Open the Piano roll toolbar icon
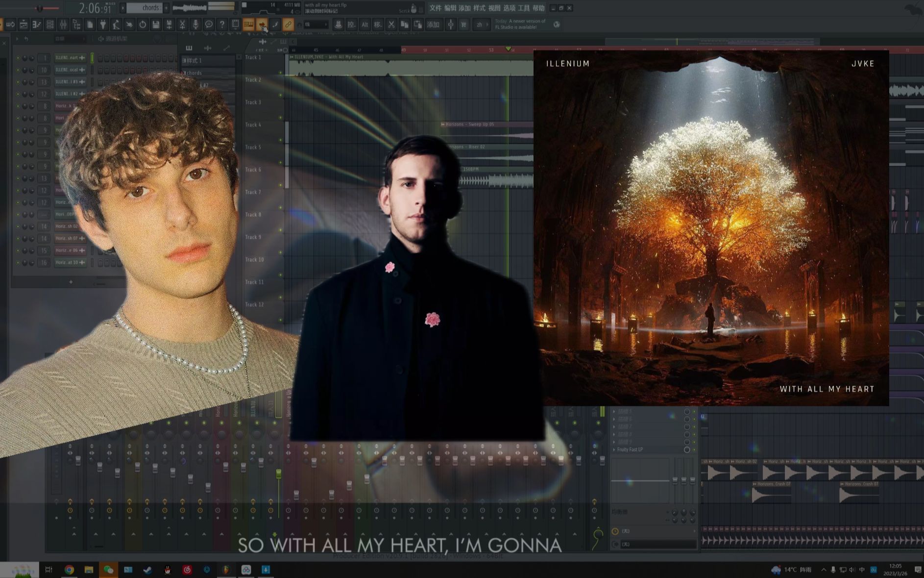 click(x=37, y=25)
